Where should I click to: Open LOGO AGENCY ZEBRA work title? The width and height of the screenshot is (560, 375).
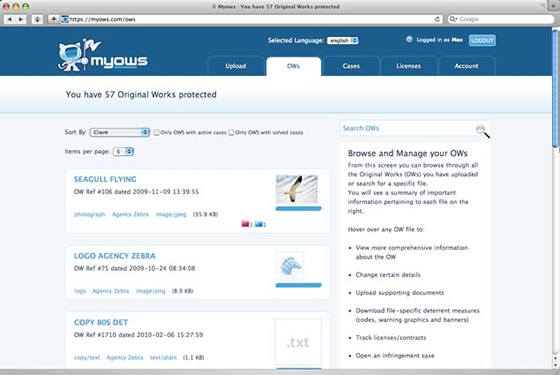[115, 256]
